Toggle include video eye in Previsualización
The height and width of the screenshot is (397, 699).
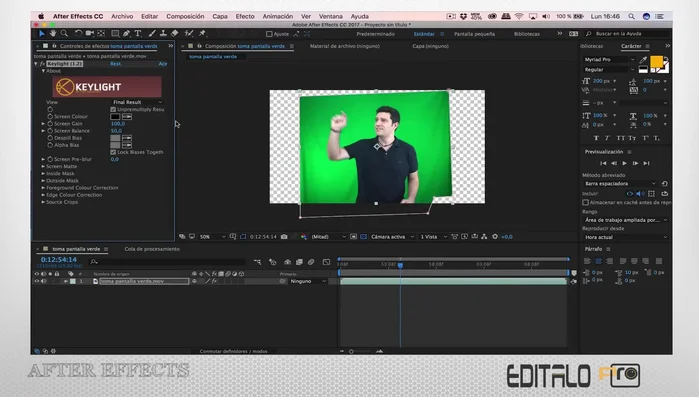click(x=629, y=194)
